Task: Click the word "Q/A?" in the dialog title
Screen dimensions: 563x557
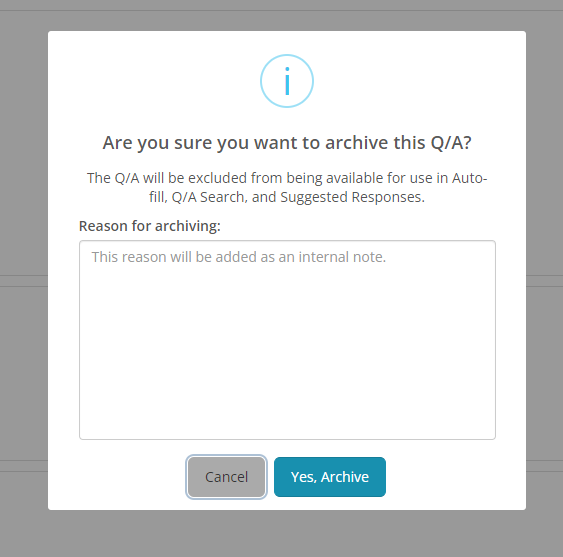Action: (x=451, y=143)
